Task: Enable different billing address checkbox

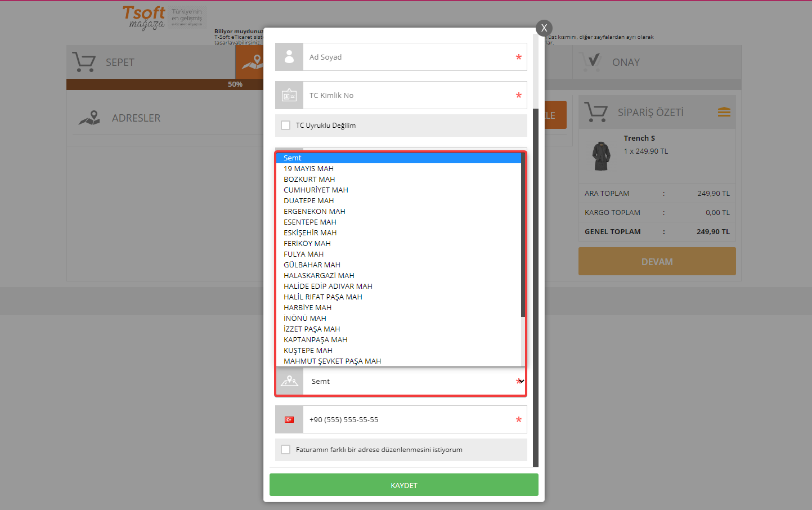Action: (x=286, y=449)
